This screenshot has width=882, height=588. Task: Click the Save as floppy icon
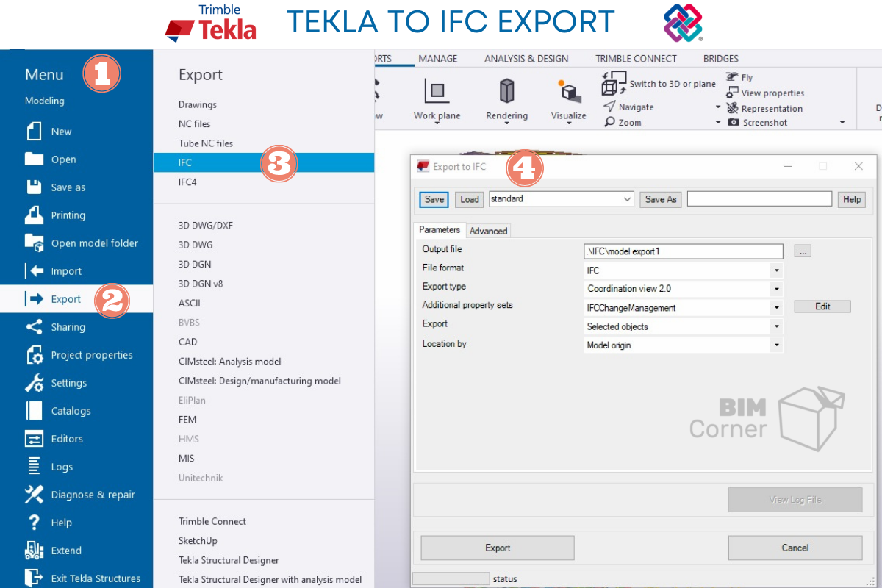[x=34, y=187]
